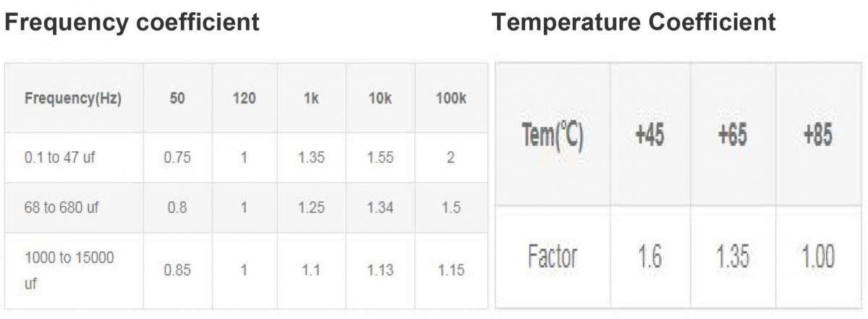Click the +65 temperature header

click(x=732, y=135)
